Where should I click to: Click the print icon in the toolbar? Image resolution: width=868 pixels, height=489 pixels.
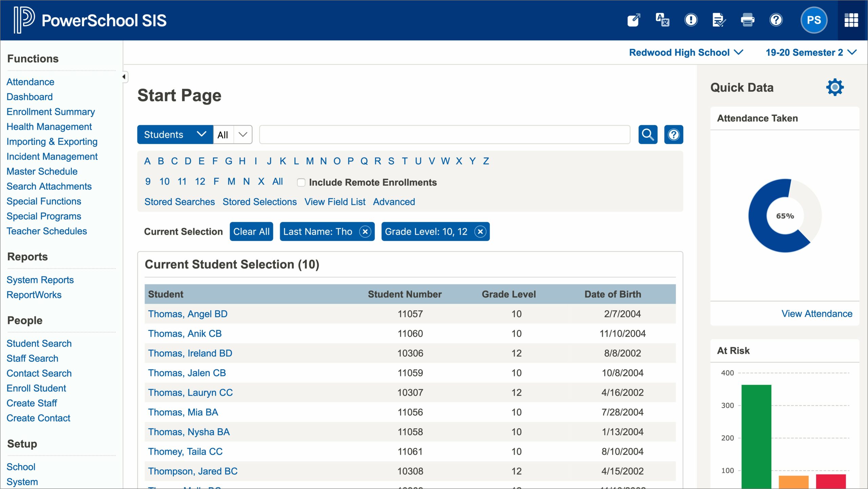point(747,20)
